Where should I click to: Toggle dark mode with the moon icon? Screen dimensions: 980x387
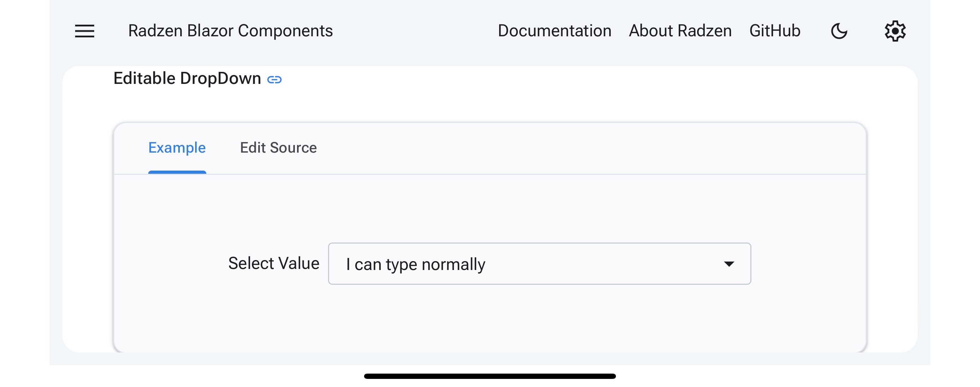[839, 31]
